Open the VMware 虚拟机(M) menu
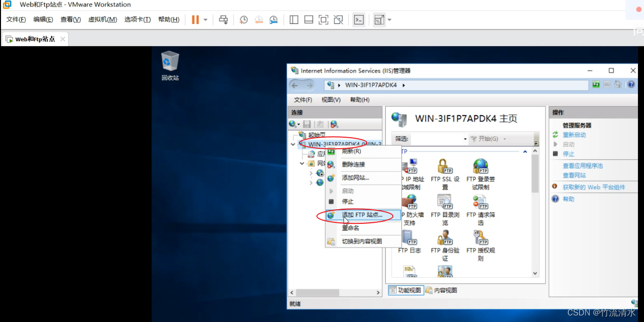 [x=103, y=20]
